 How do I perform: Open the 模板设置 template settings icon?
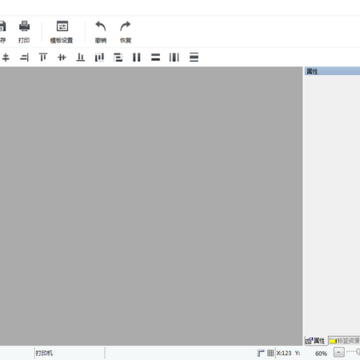click(x=62, y=26)
